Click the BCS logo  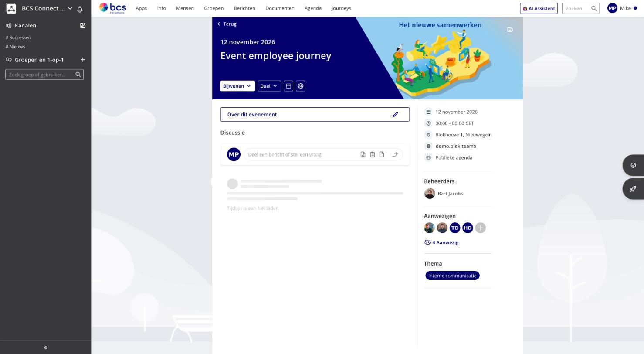tap(113, 8)
